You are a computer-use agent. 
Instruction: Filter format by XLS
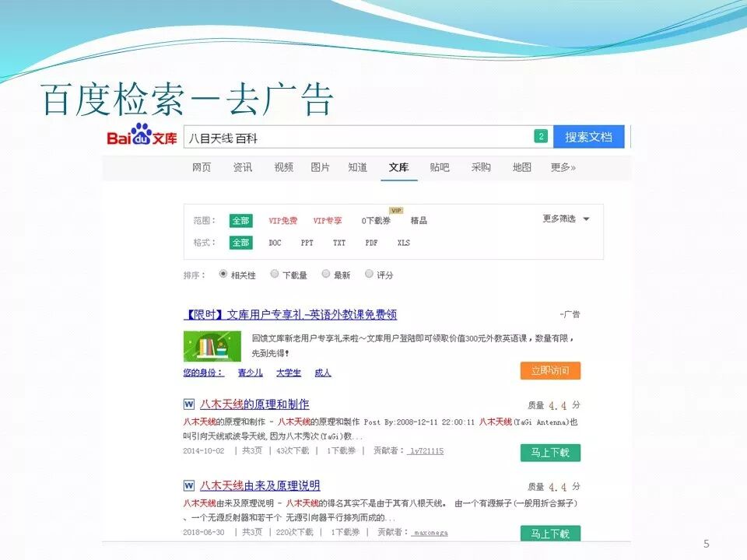[x=404, y=243]
